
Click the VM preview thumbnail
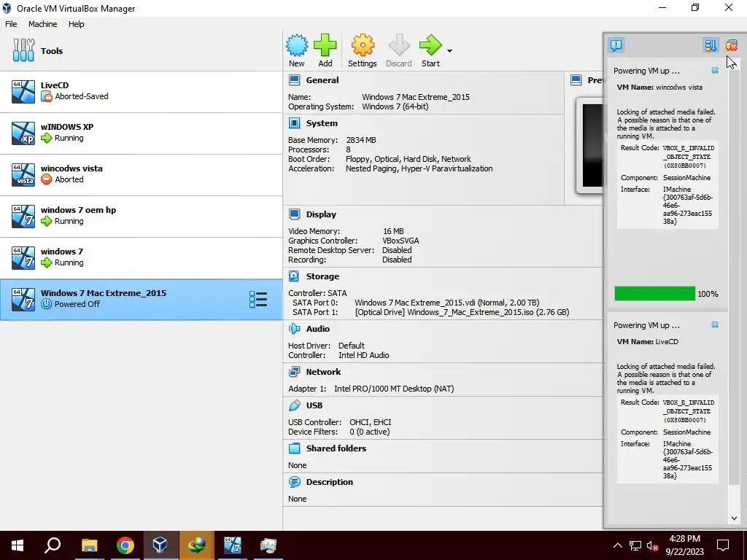[591, 146]
